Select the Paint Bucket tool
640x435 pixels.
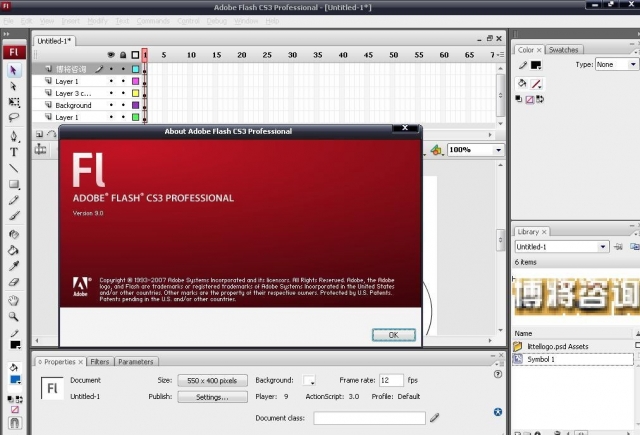[14, 250]
